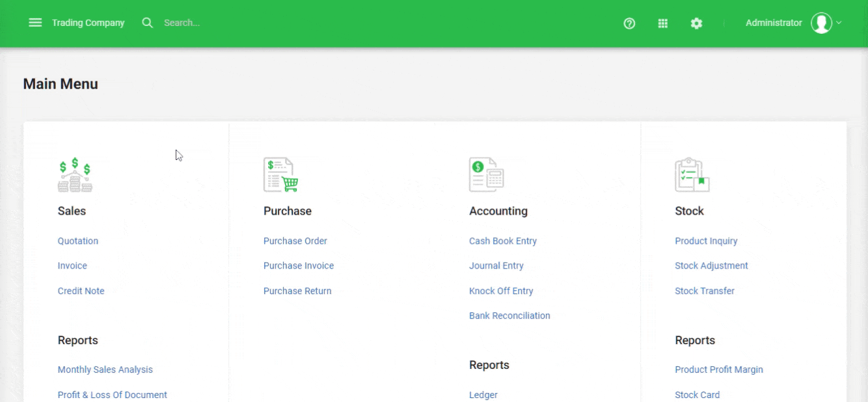Open the Accounting calculator document icon

pyautogui.click(x=486, y=174)
